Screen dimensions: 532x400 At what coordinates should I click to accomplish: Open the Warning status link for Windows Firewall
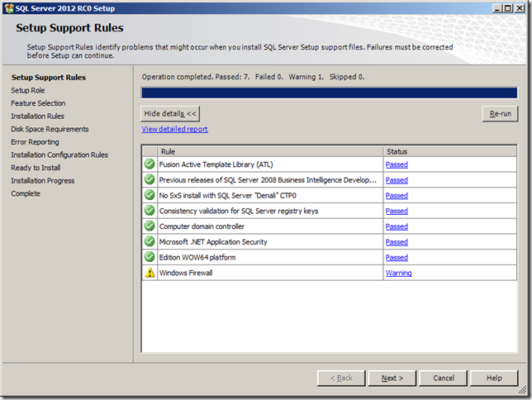[398, 273]
